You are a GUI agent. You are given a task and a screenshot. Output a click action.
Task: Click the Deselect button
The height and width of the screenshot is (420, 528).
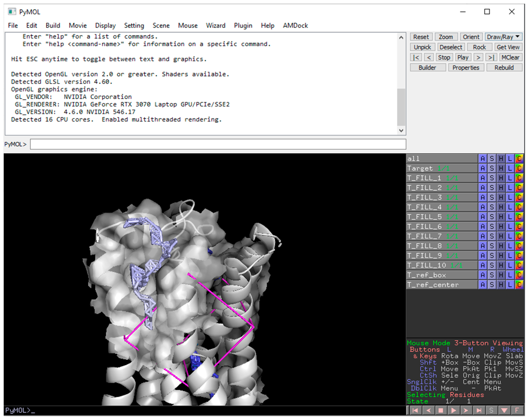tap(451, 47)
